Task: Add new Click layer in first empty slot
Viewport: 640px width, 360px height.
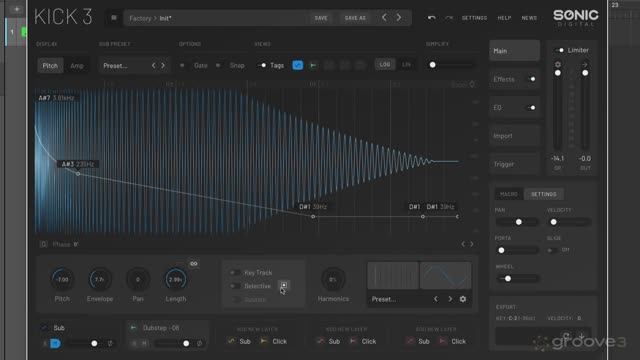Action: coord(273,341)
